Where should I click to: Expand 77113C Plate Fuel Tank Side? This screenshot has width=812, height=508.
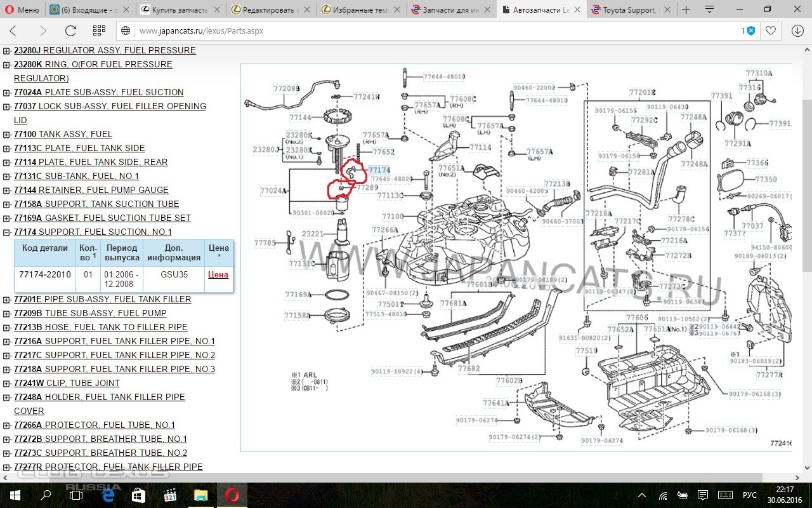click(6, 149)
